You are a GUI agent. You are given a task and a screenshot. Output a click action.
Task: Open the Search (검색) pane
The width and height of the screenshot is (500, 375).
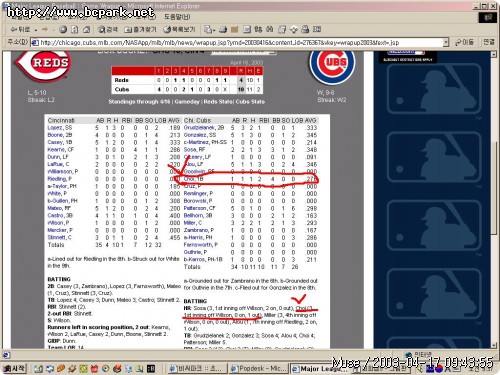click(107, 30)
